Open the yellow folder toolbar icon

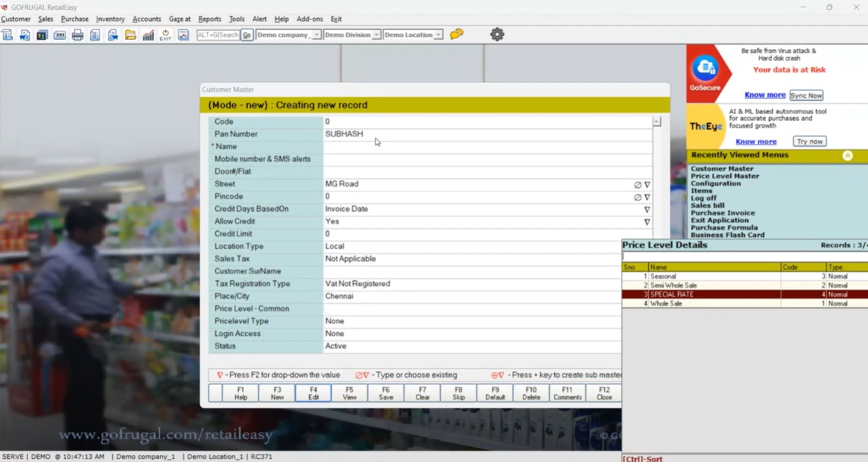pos(131,35)
